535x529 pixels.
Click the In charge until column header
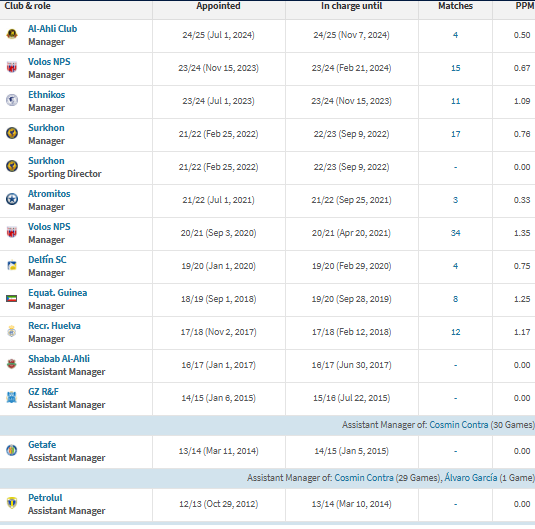pos(351,6)
